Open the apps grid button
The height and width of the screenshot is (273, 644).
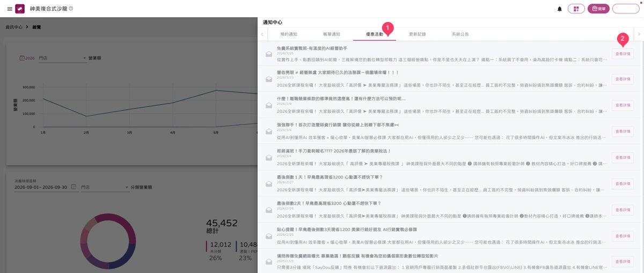click(x=576, y=9)
